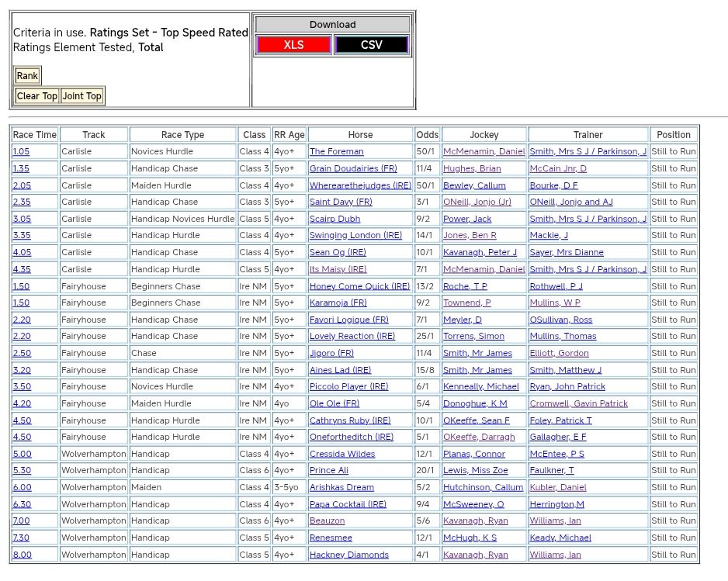Open trainer link OSullivan, Ross
Image resolution: width=728 pixels, height=581 pixels.
tap(560, 320)
